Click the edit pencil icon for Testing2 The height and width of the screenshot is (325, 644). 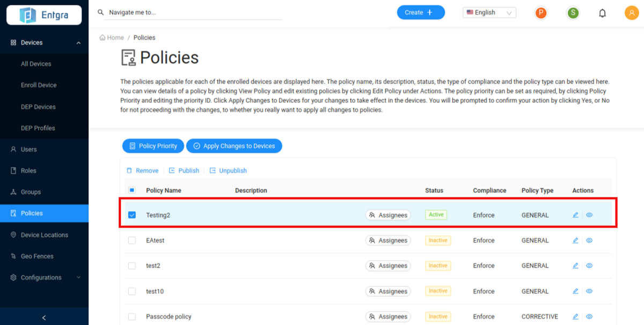[x=575, y=215]
